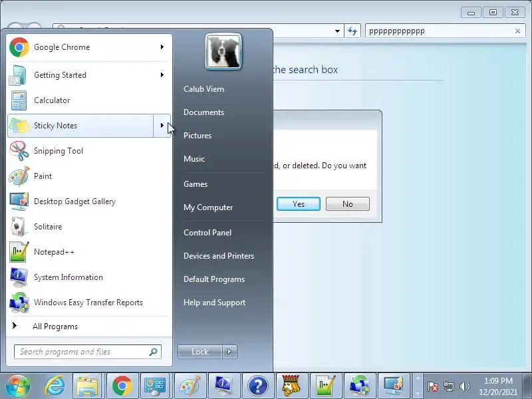
Task: Click the refresh button beside address bar
Action: pyautogui.click(x=352, y=31)
